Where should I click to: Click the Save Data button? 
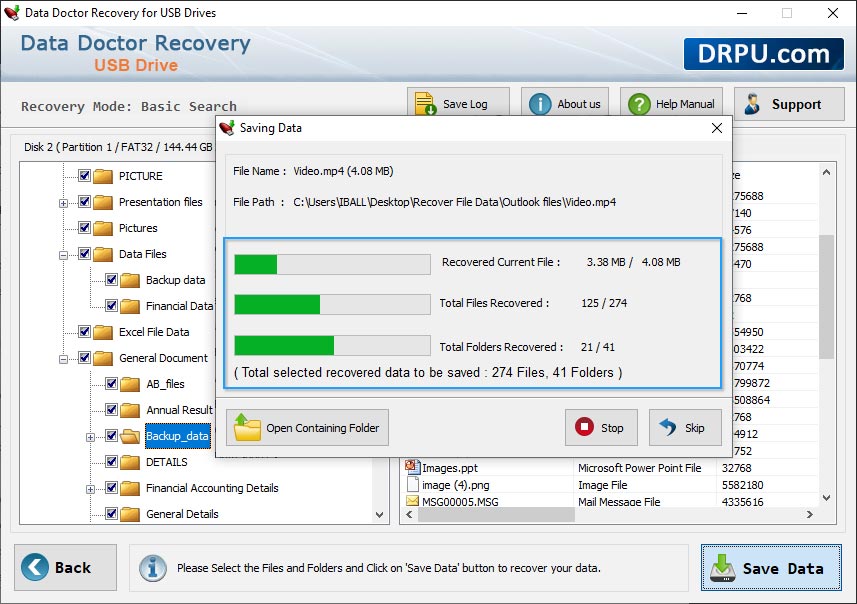tap(771, 567)
